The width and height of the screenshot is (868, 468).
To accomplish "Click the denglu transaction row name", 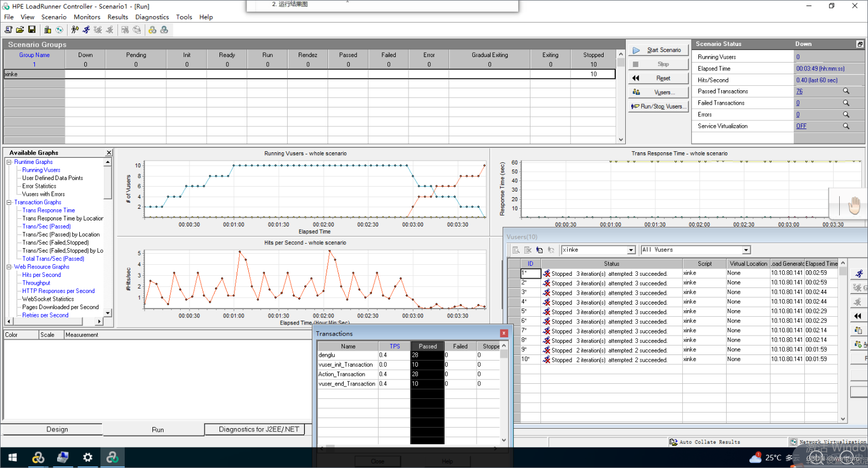I will pyautogui.click(x=326, y=356).
